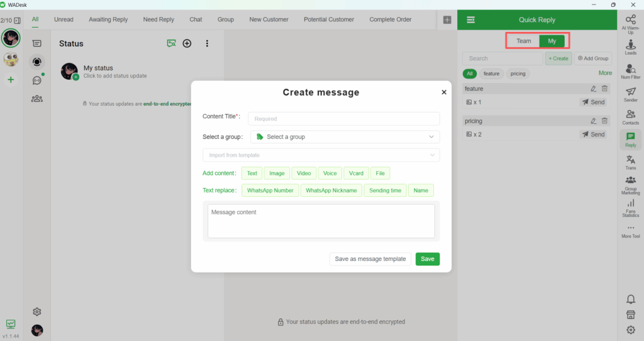This screenshot has width=644, height=341.
Task: Click the notification bell icon
Action: 631,299
